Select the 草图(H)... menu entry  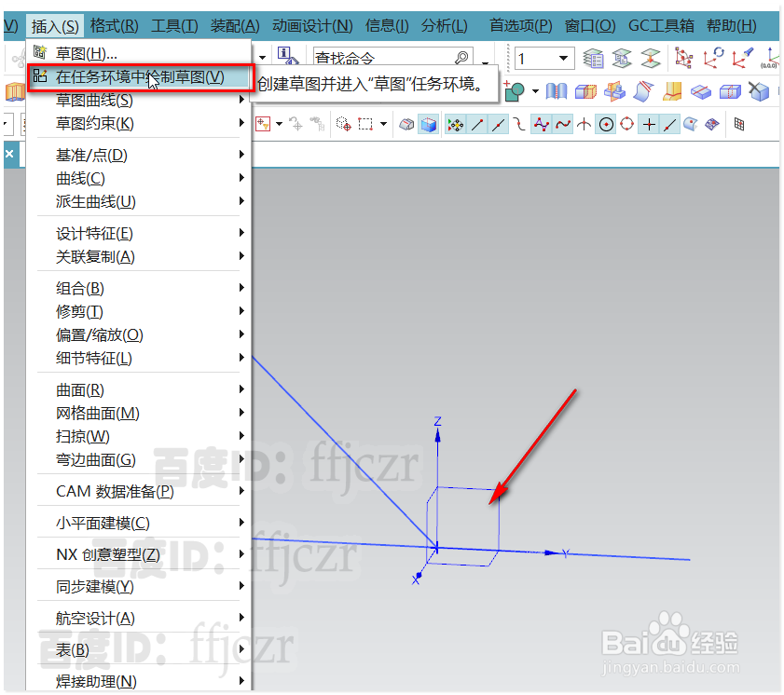(138, 53)
